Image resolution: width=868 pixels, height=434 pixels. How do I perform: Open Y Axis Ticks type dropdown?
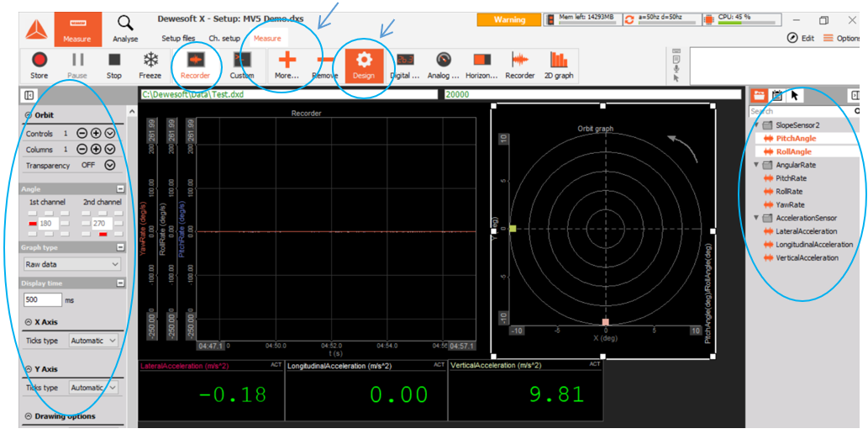click(x=93, y=388)
